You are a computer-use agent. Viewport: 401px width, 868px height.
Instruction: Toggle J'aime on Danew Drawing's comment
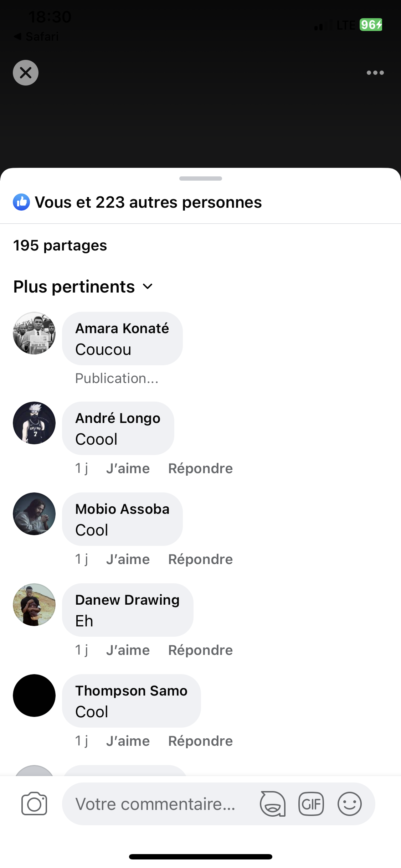coord(128,650)
